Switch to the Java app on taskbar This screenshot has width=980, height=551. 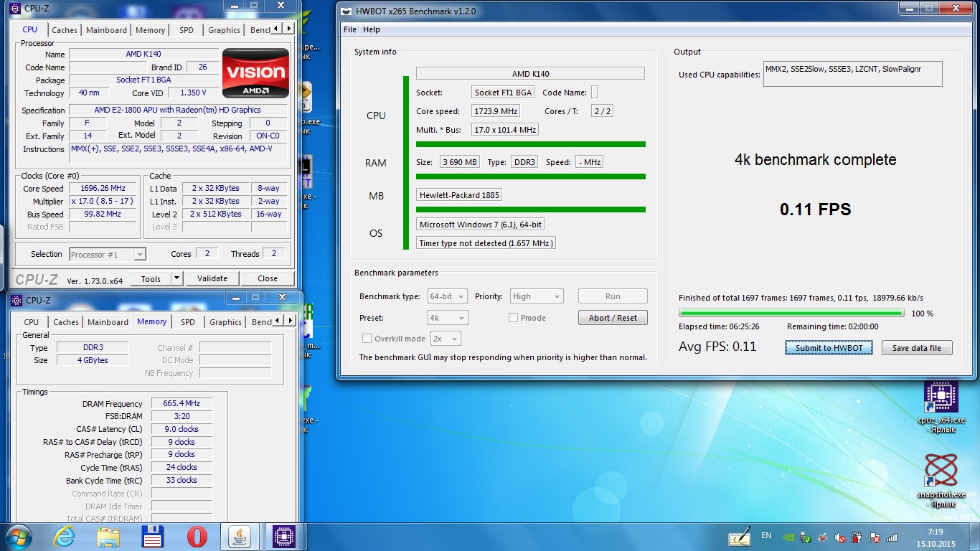(x=241, y=537)
